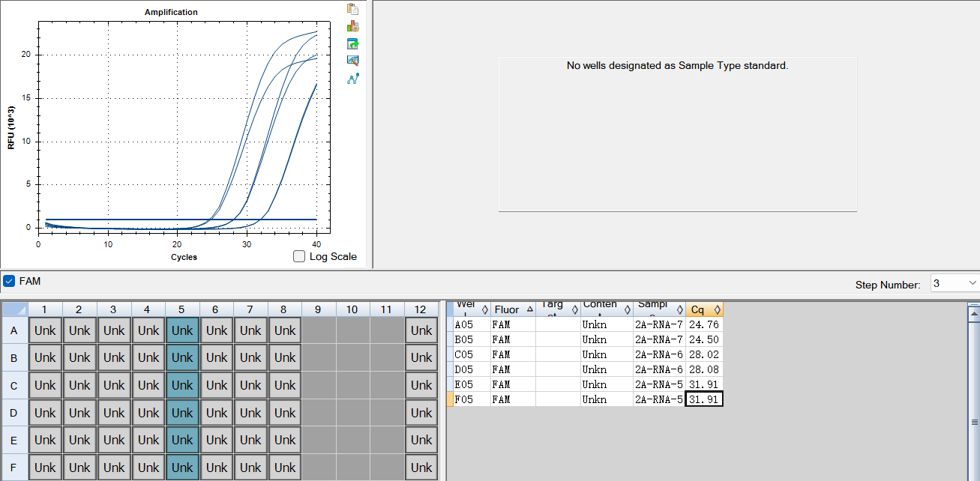Click well E12 in the plate grid

(421, 440)
